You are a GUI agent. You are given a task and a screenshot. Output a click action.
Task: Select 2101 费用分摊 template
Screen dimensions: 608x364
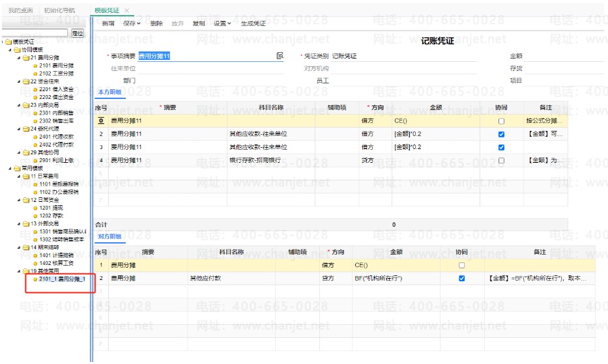(x=56, y=66)
